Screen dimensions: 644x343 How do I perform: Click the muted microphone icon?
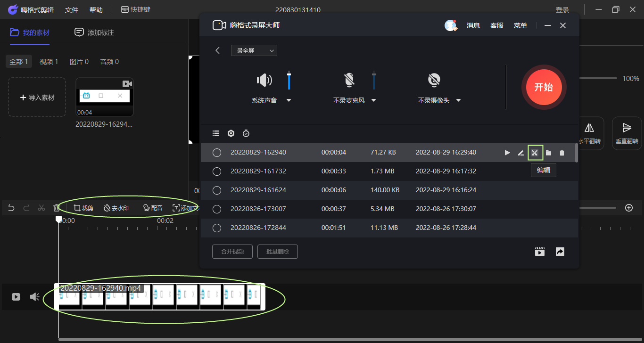[x=349, y=81]
